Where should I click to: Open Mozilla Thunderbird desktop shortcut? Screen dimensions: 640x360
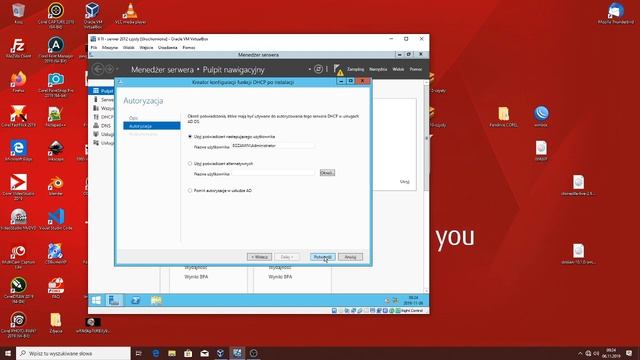pyautogui.click(x=616, y=13)
